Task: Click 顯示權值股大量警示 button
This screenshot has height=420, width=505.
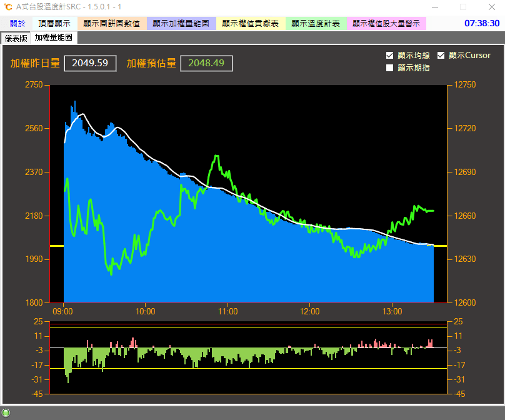Action: [386, 24]
